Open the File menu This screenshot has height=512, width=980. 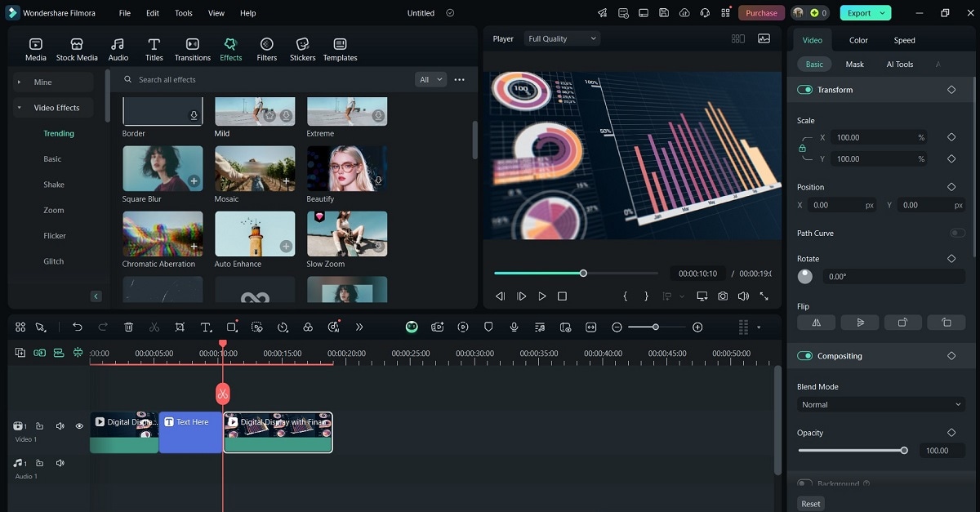click(x=124, y=13)
